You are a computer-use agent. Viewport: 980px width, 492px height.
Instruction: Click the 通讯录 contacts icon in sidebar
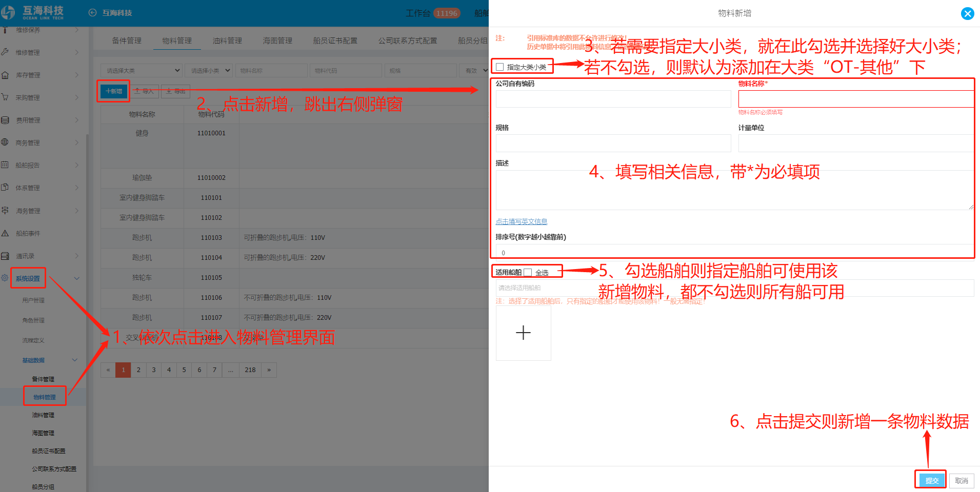(x=5, y=256)
